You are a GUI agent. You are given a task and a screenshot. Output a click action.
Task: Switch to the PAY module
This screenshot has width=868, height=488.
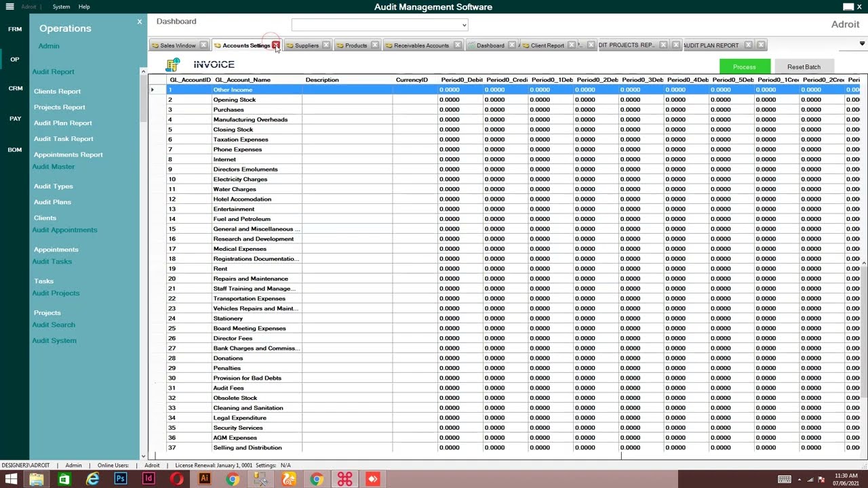point(15,119)
